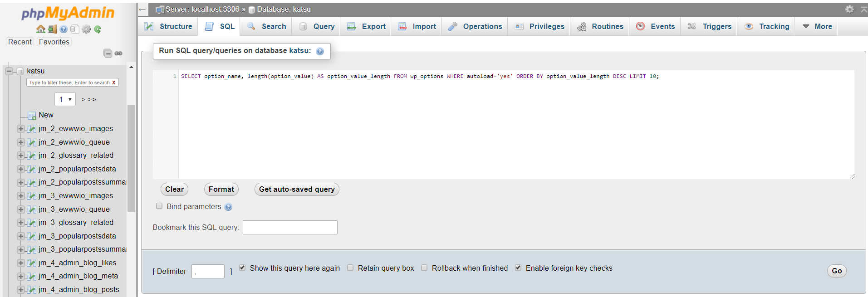Open the Export tab
The width and height of the screenshot is (868, 297).
tap(367, 26)
